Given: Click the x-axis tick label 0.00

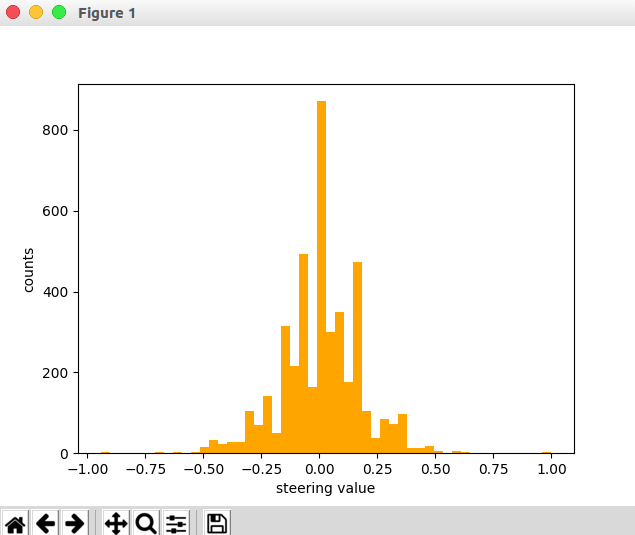Looking at the screenshot, I should click(320, 469).
